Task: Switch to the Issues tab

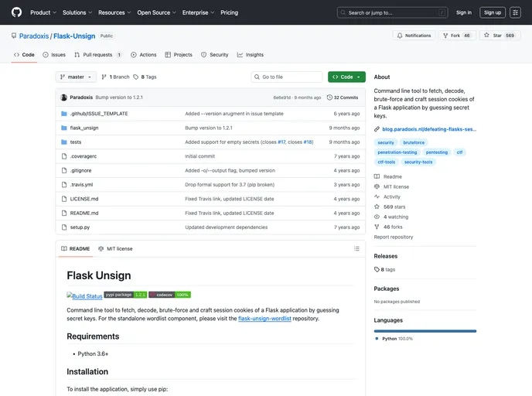Action: point(54,55)
